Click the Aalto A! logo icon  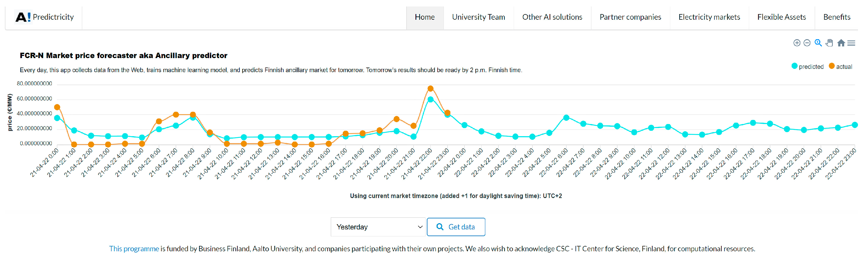(x=23, y=17)
